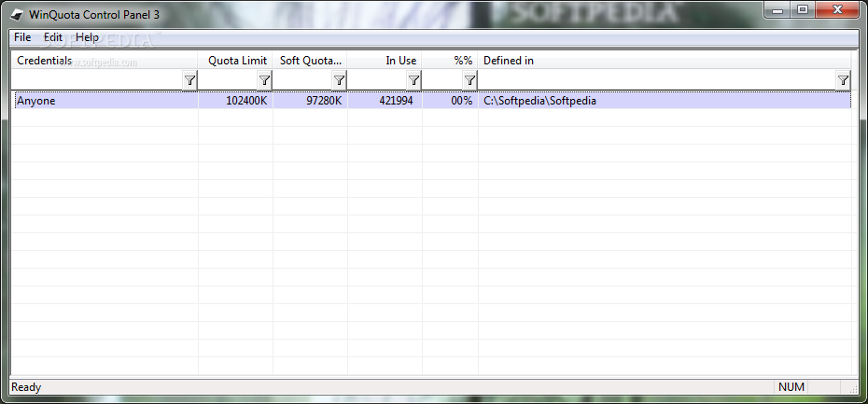This screenshot has width=868, height=404.
Task: Click the In Use column filter icon
Action: (x=413, y=81)
